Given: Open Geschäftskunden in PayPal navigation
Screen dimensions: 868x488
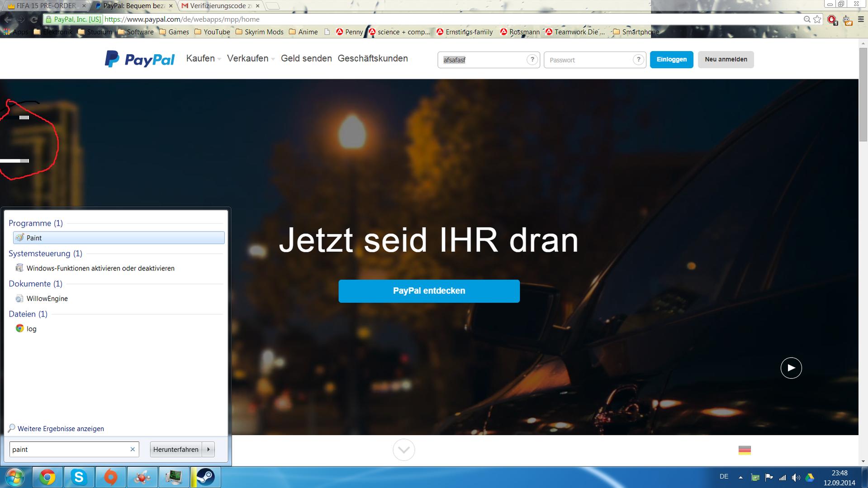Looking at the screenshot, I should click(373, 59).
